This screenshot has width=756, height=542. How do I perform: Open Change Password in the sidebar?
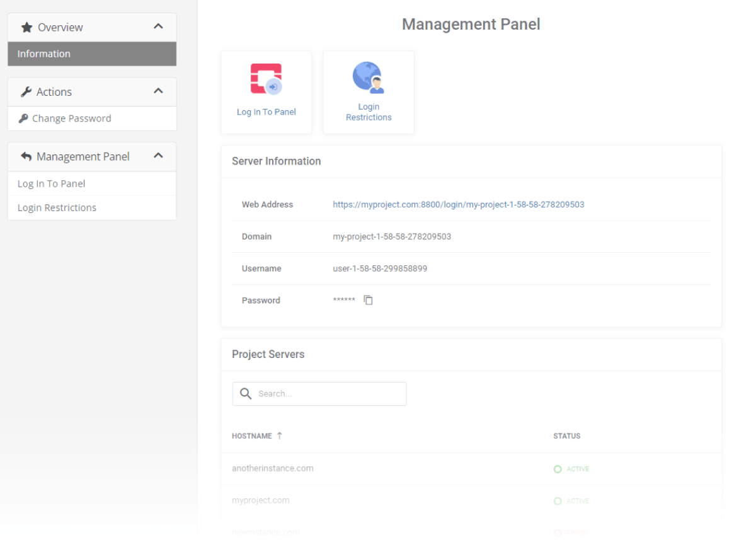[92, 118]
